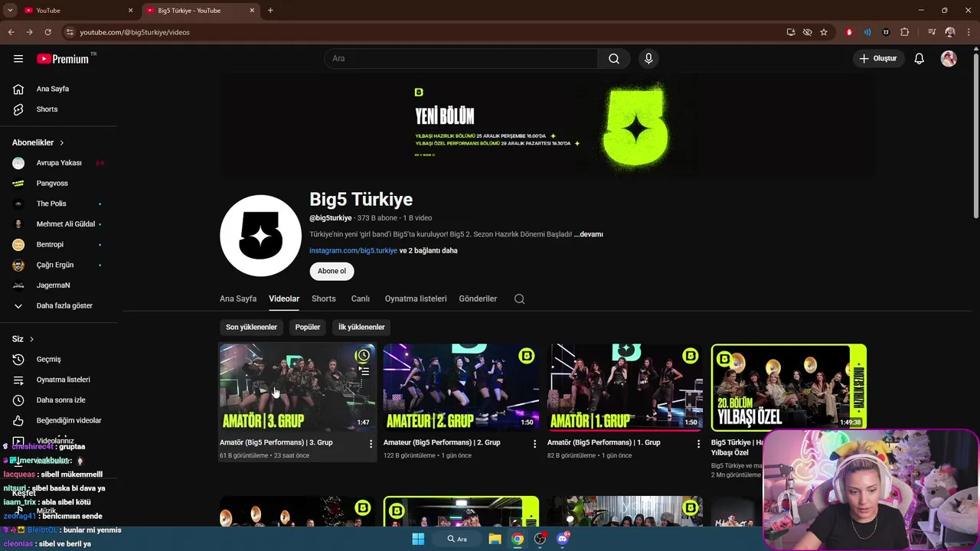Open Amateur 2. Grup video thumbnail
The height and width of the screenshot is (551, 980).
461,387
